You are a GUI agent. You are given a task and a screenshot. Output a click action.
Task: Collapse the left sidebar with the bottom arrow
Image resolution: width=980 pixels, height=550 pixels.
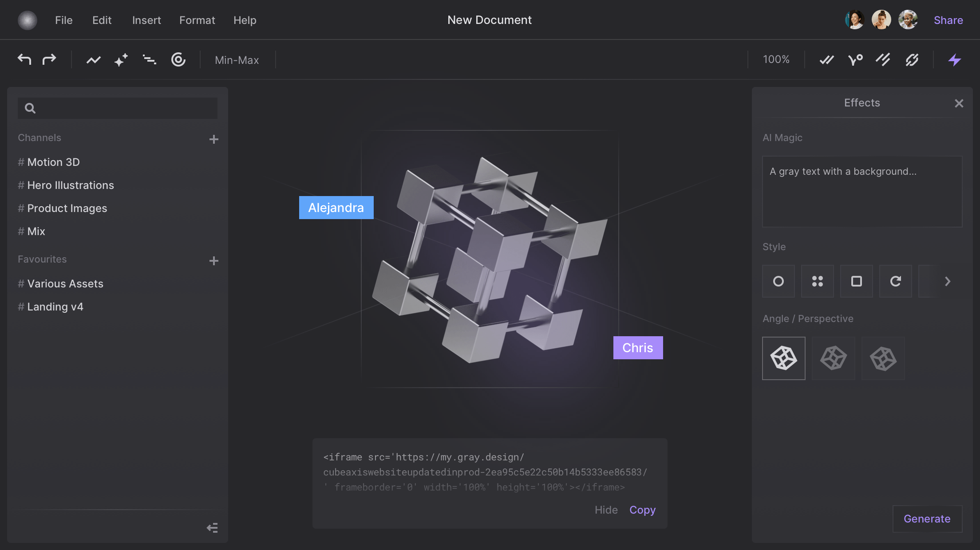tap(212, 527)
